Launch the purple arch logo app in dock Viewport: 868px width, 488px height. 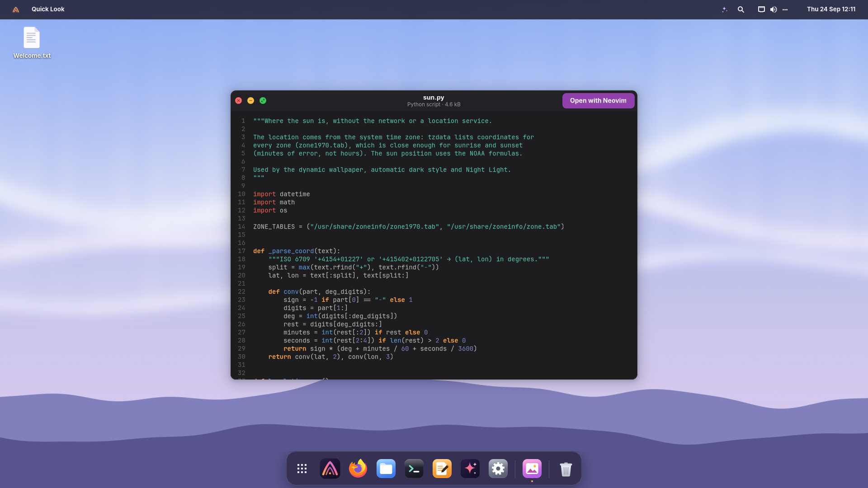pos(330,469)
